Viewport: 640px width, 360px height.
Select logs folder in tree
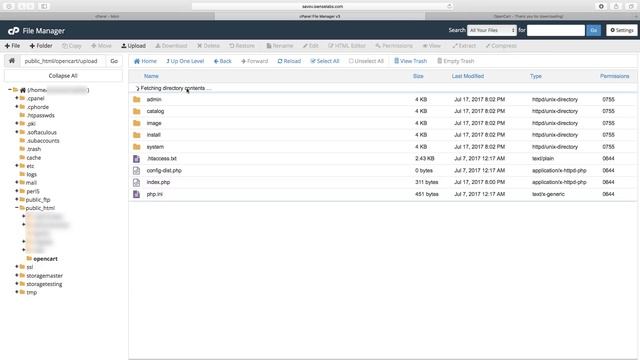pos(31,174)
